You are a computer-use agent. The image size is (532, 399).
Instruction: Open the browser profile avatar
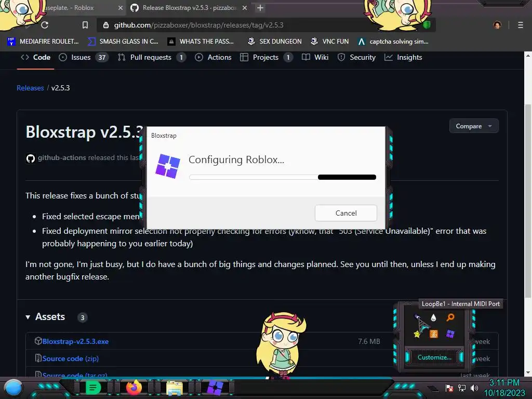pos(497,25)
